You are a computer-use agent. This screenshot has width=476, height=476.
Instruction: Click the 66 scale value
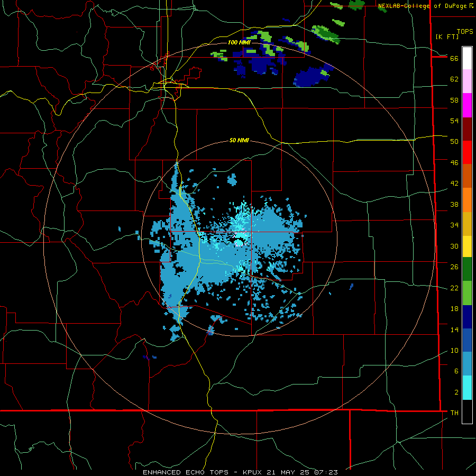(454, 58)
